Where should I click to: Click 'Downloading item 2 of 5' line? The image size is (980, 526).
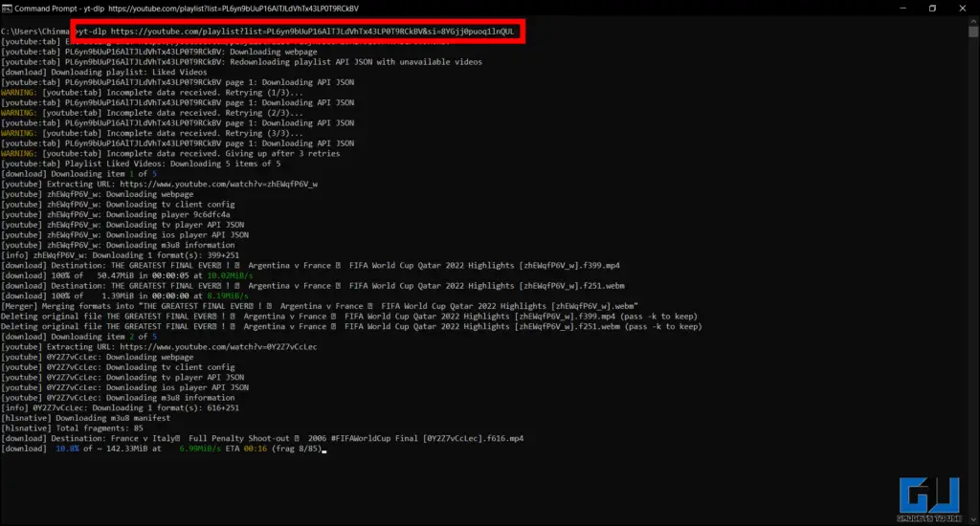[x=78, y=337]
